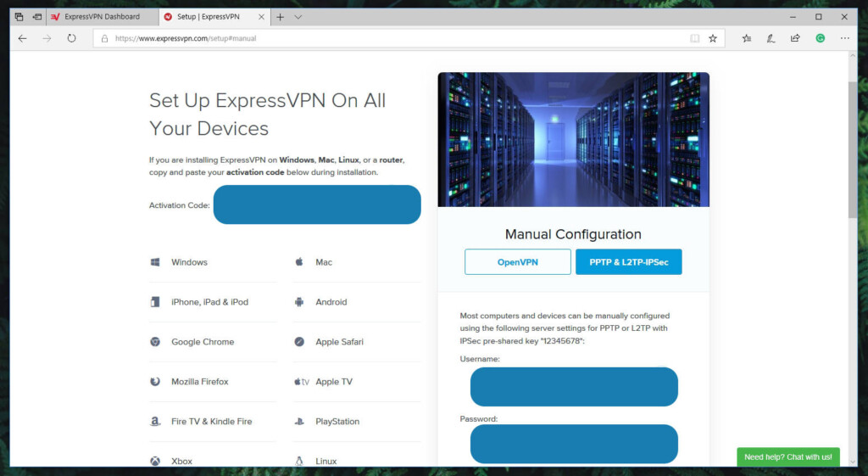
Task: Click the green Grammarly extension icon
Action: tap(821, 38)
